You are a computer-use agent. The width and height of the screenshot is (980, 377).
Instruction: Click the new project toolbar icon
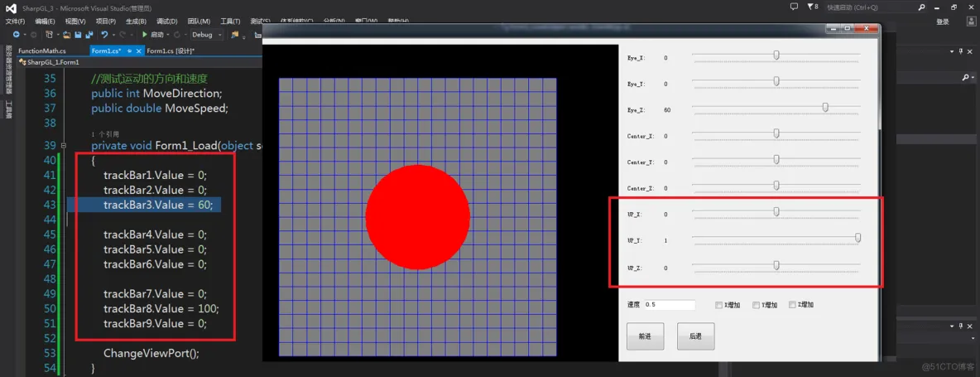coord(50,35)
